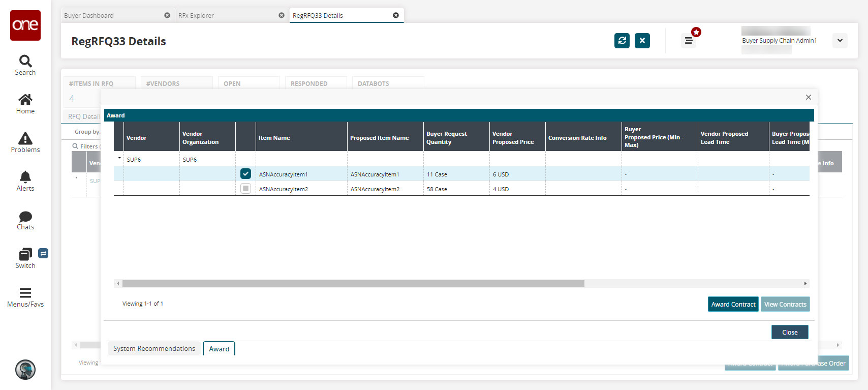Screen dimensions: 868x390
Task: Open the Alerts bell icon
Action: pyautogui.click(x=25, y=177)
